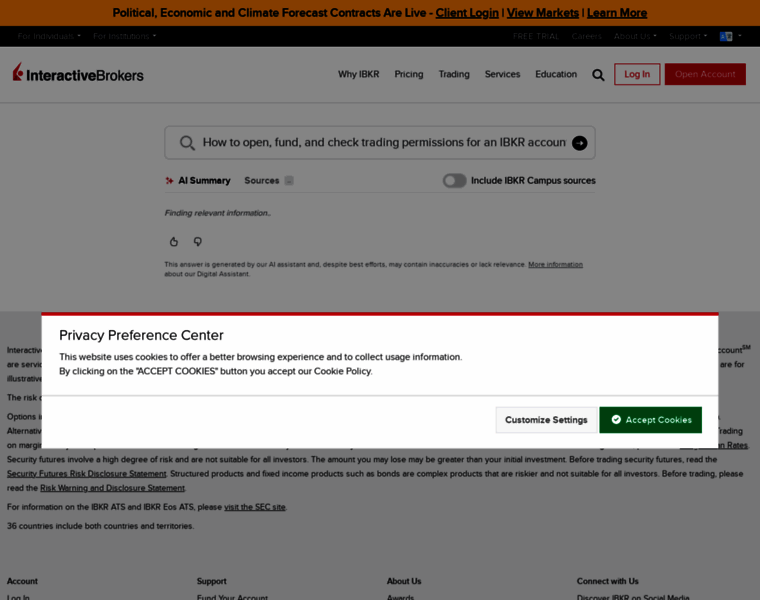Open visit the SEC site link
The image size is (760, 600).
click(254, 507)
